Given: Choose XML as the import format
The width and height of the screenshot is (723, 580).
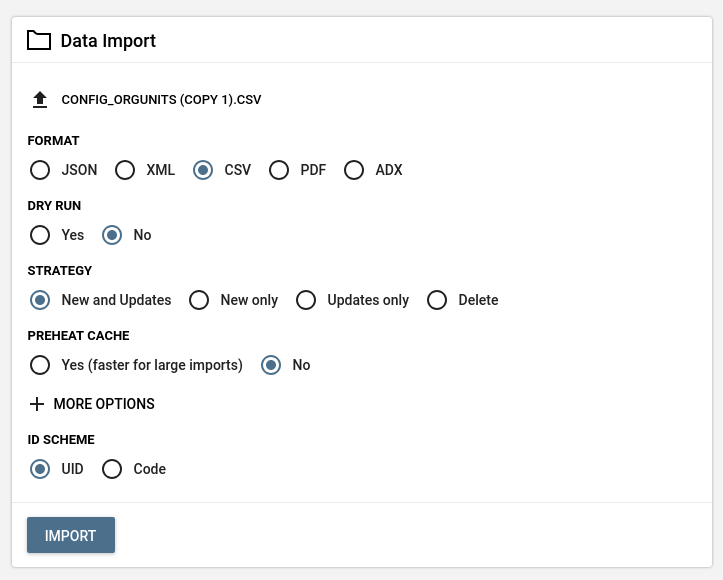Looking at the screenshot, I should pos(125,170).
